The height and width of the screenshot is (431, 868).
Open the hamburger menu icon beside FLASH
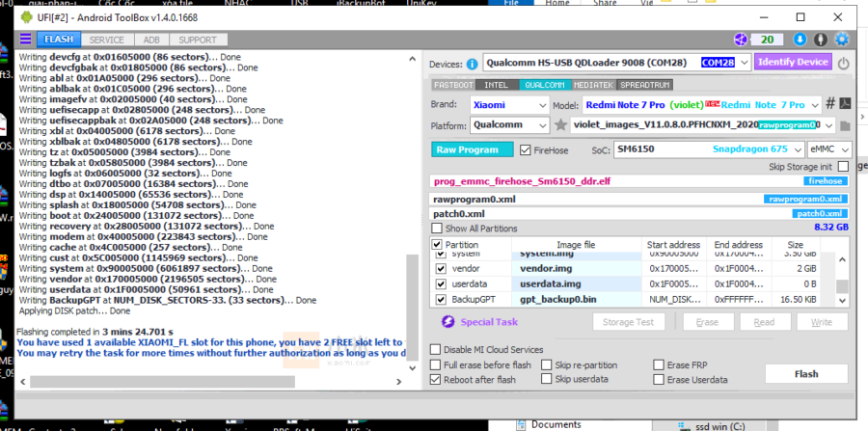coord(25,40)
